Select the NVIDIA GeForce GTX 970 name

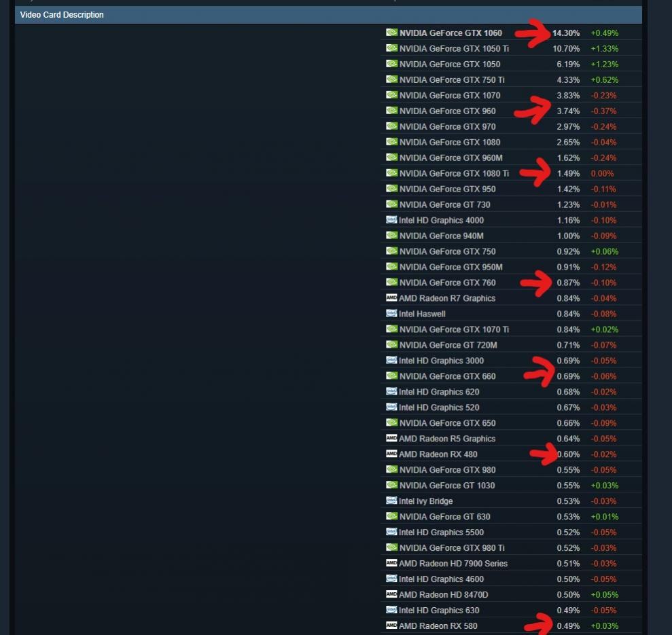(x=447, y=126)
